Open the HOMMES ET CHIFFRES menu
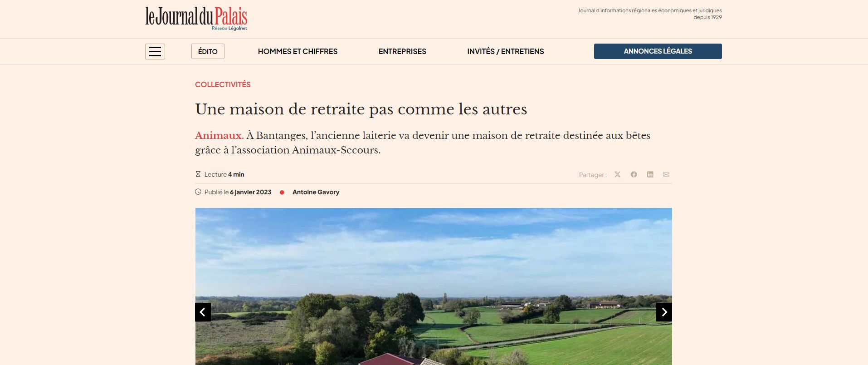 tap(297, 51)
